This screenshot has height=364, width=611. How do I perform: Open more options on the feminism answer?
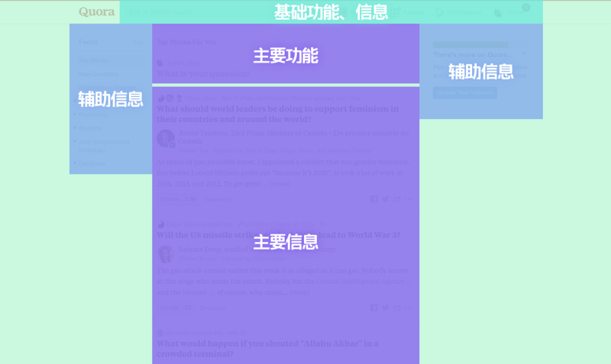[x=409, y=199]
